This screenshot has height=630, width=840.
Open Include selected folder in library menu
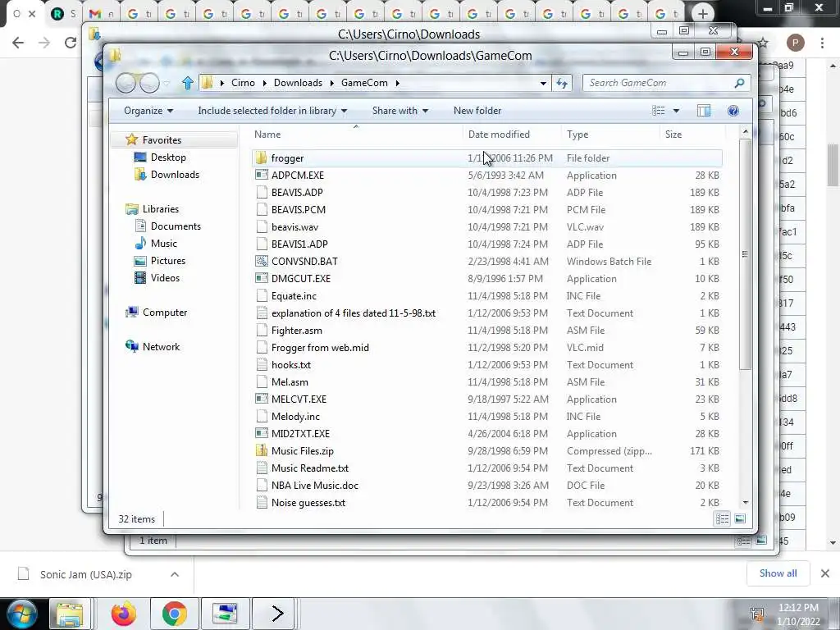(x=272, y=111)
